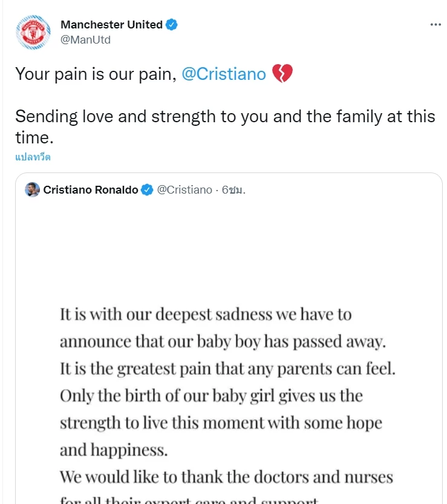Click the แปลทวีต translate link
Screen dimensions: 447x504
(31, 156)
